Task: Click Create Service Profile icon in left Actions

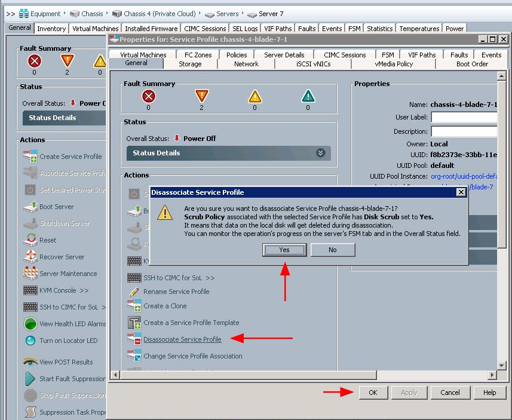Action: pos(30,157)
